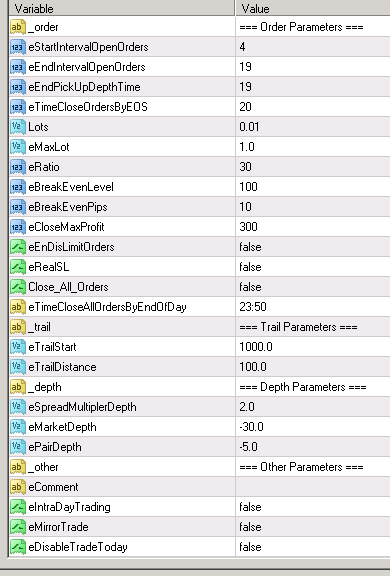Open the eRealSL false value dropdown
Viewport: 390px width, 576px height.
pyautogui.click(x=313, y=267)
